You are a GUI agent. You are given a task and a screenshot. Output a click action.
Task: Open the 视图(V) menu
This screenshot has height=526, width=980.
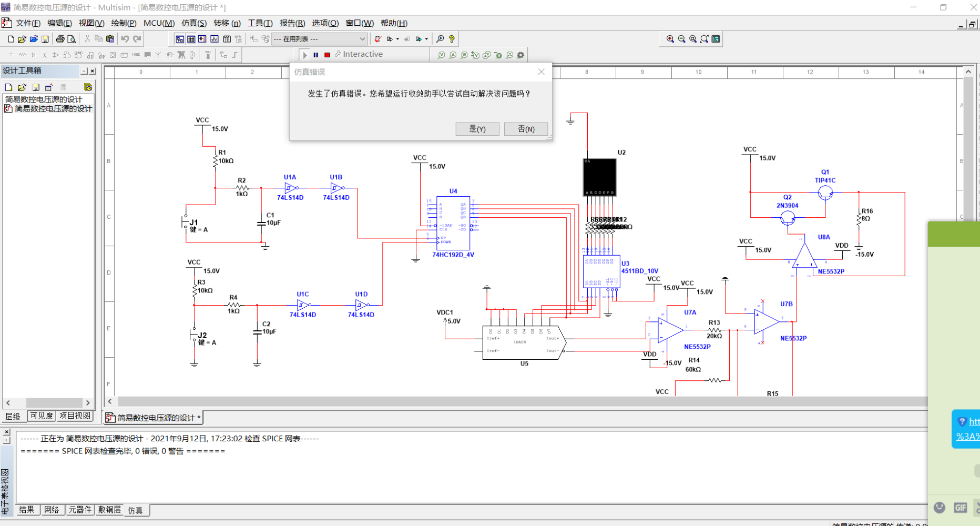tap(91, 23)
